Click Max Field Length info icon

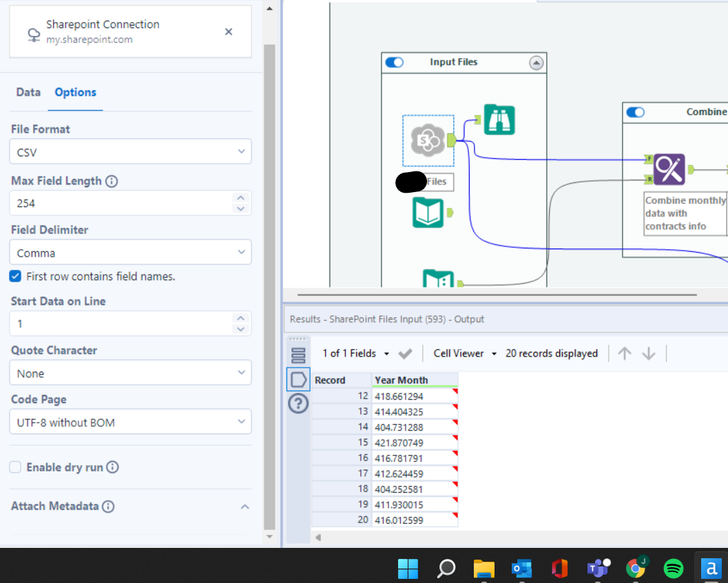point(112,181)
